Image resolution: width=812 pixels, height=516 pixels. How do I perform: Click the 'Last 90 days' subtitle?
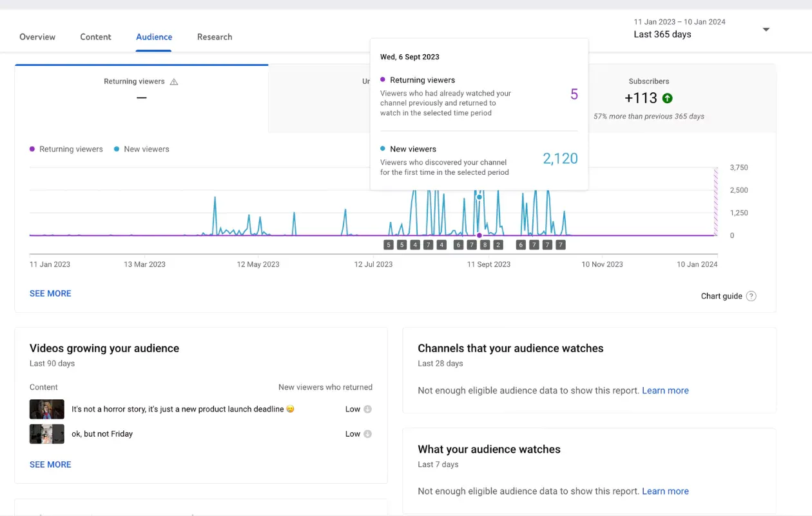click(52, 364)
